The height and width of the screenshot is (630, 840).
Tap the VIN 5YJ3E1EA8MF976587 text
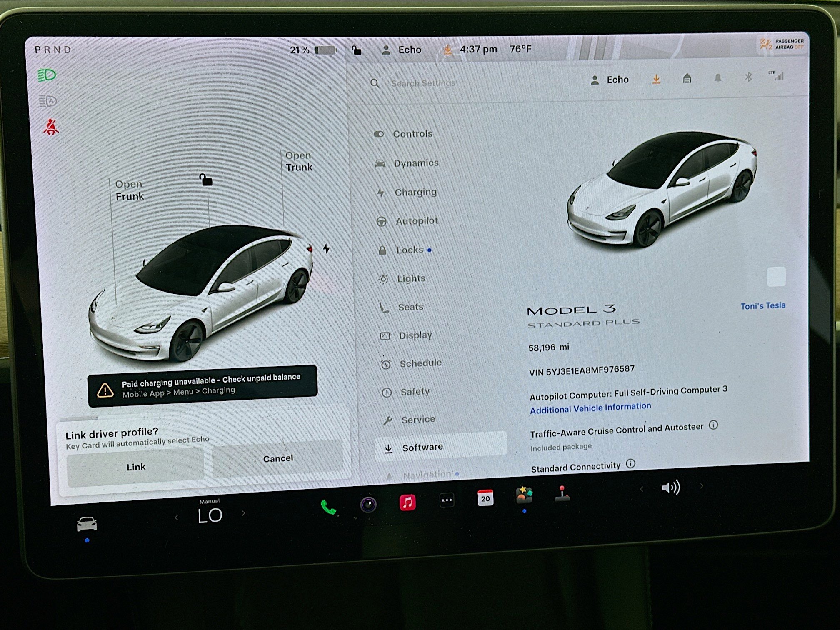[582, 370]
